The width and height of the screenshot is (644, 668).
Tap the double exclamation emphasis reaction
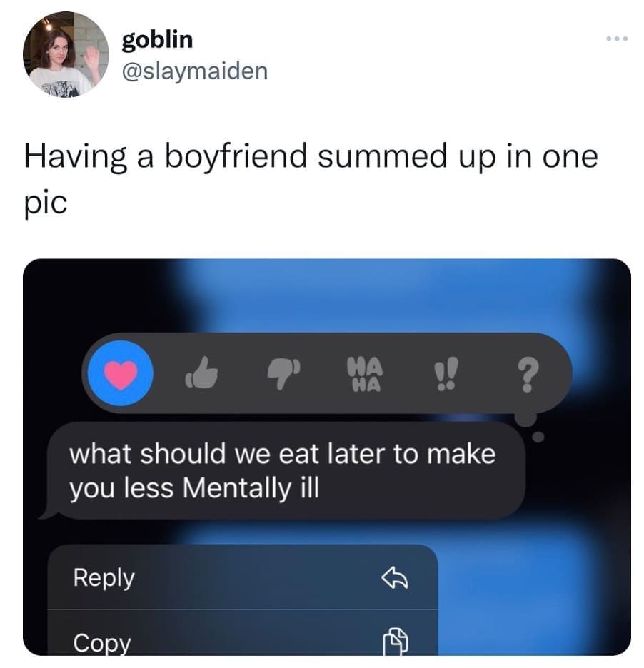446,374
